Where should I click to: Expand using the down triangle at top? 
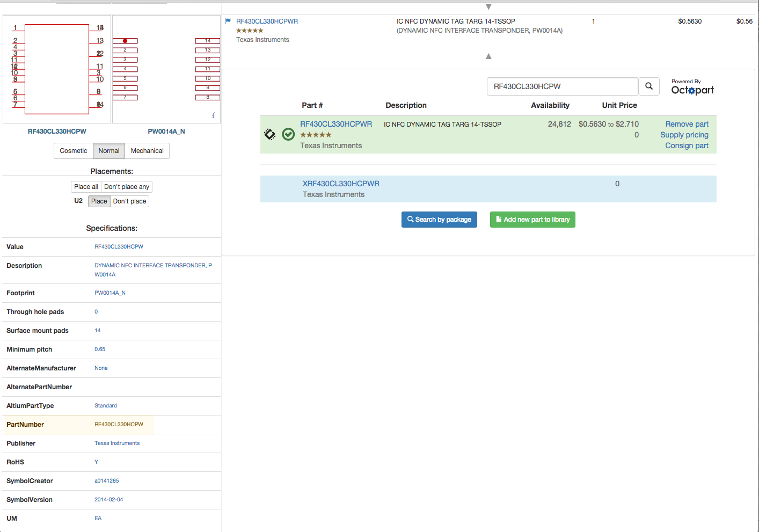point(488,7)
